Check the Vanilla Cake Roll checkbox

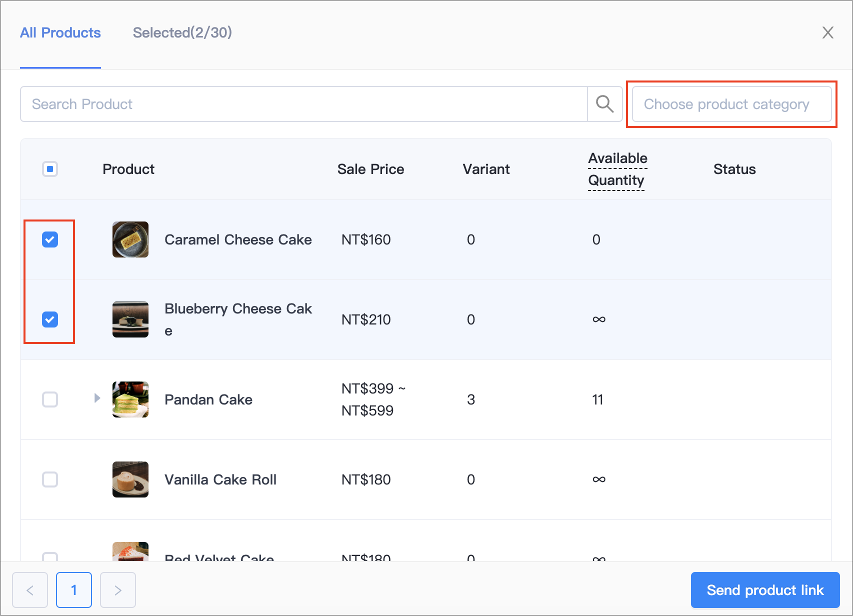(x=50, y=479)
